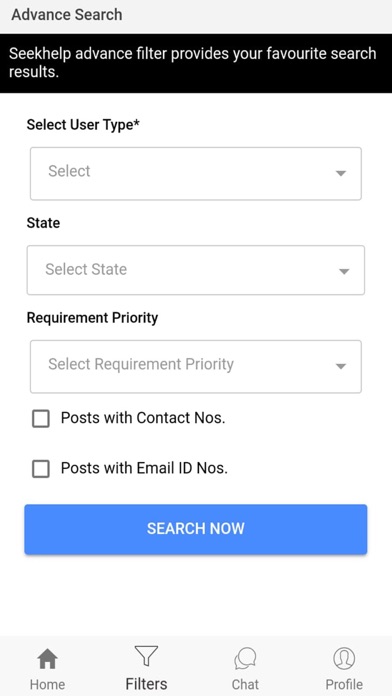The width and height of the screenshot is (392, 696).
Task: Open the Select User Type dropdown
Action: (x=196, y=174)
